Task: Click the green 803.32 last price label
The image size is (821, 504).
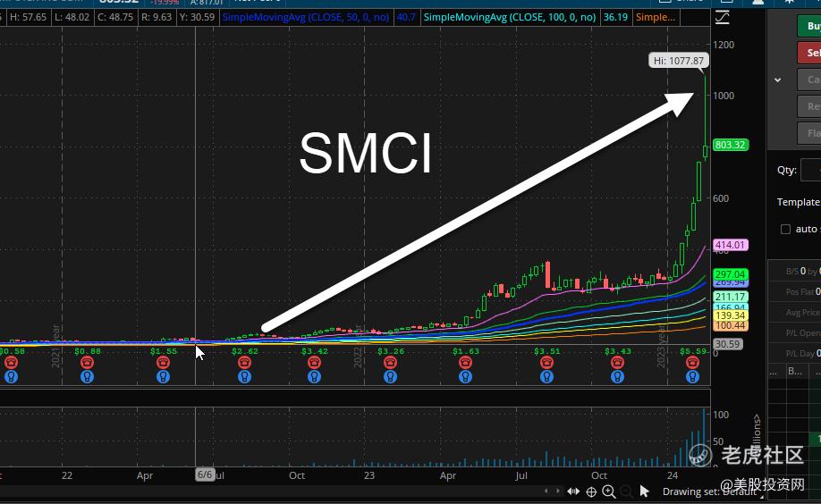Action: (x=731, y=145)
